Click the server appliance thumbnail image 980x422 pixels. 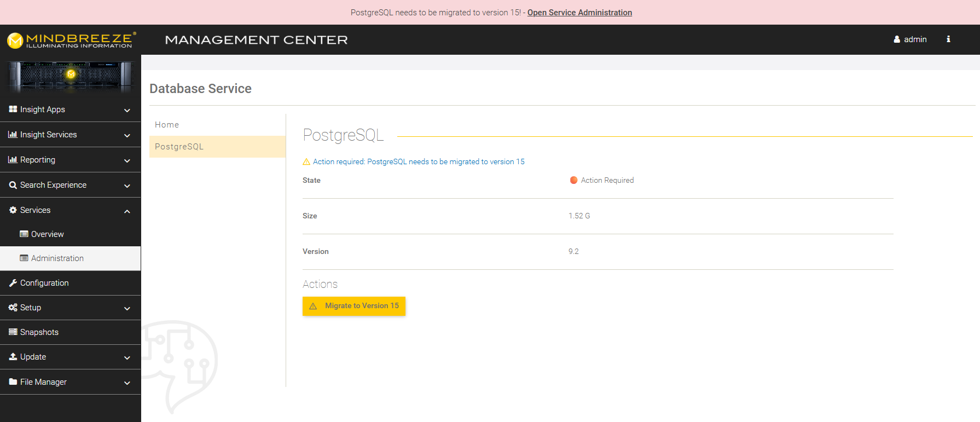coord(70,76)
